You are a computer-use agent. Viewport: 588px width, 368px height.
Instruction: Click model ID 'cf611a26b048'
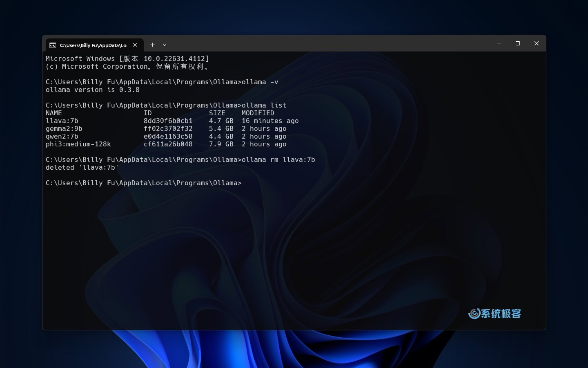(168, 144)
